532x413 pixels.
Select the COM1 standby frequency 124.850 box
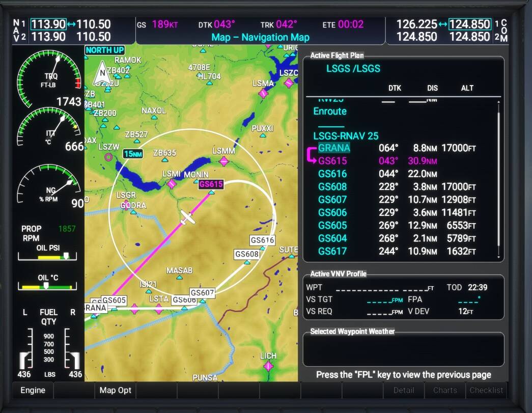(x=469, y=24)
